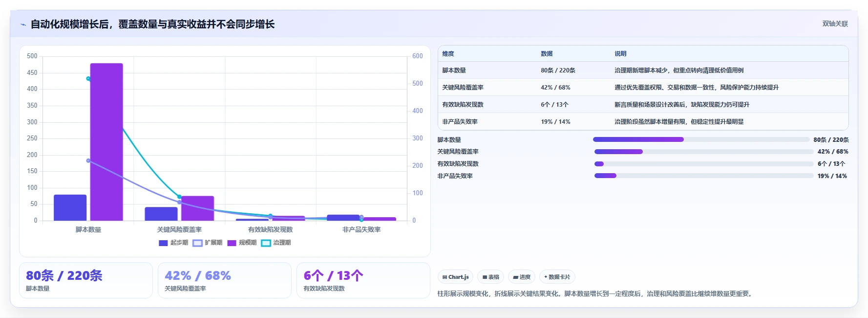The image size is (868, 318).
Task: Click the 柱形展示规模变化 footer note
Action: 596,294
